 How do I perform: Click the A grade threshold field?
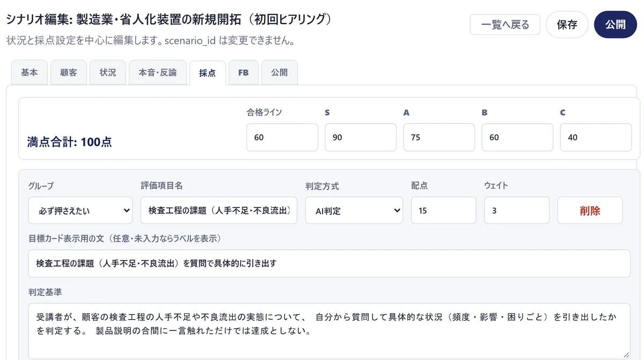439,138
